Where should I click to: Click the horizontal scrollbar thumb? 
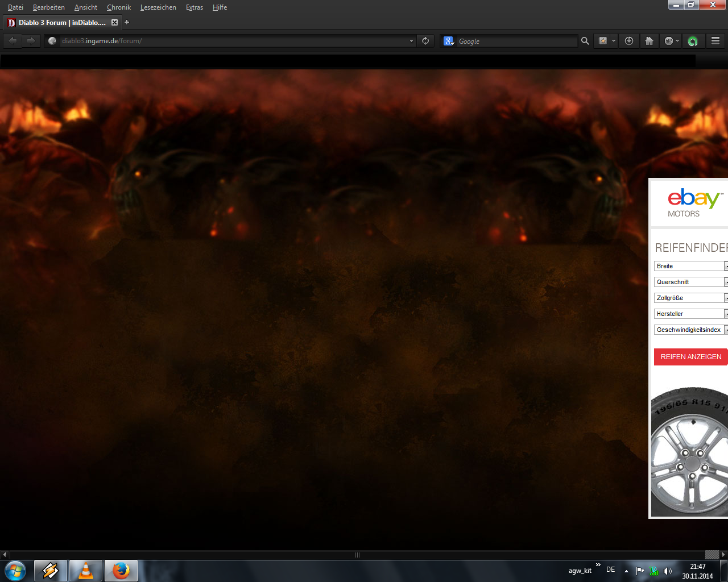coord(357,555)
